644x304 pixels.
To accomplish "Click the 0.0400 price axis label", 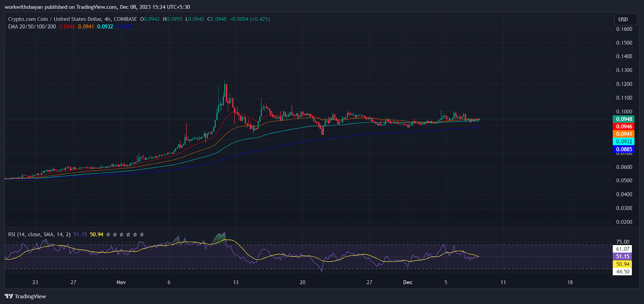I will 624,194.
